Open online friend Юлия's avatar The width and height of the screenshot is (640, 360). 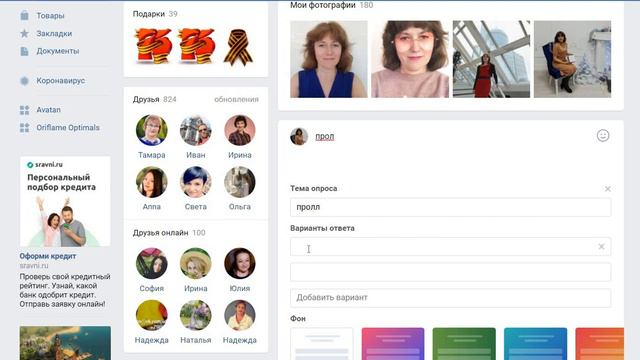[240, 264]
